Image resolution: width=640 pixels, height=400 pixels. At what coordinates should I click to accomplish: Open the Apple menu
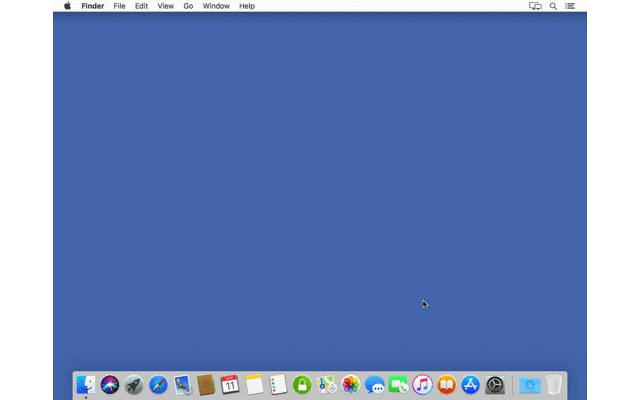click(67, 6)
